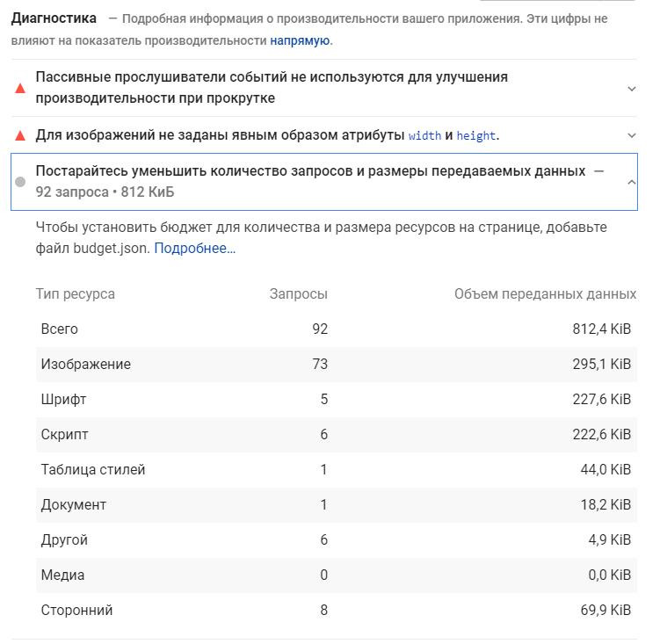660x644 pixels.
Task: Click the 'Диагностика' section heading
Action: click(x=54, y=18)
